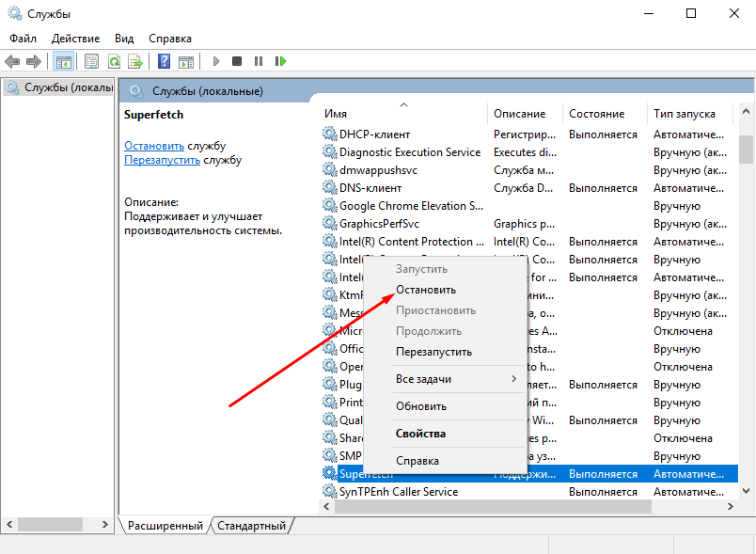This screenshot has height=554, width=756.
Task: Select the Diagnostic Execution Service row
Action: coord(528,151)
